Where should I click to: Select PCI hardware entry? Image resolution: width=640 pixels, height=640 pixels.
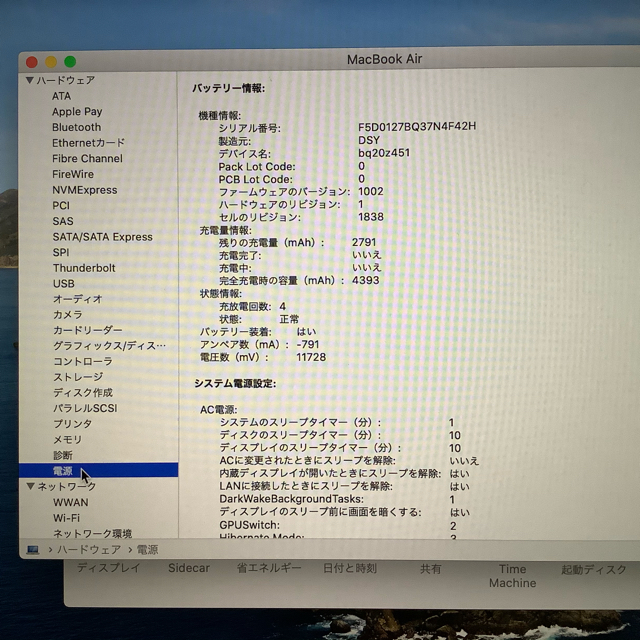click(61, 205)
